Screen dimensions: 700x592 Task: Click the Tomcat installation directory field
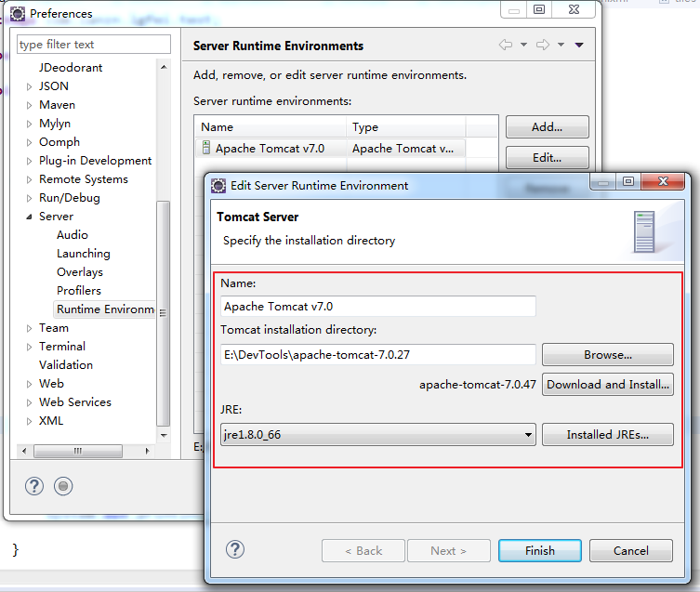(378, 354)
